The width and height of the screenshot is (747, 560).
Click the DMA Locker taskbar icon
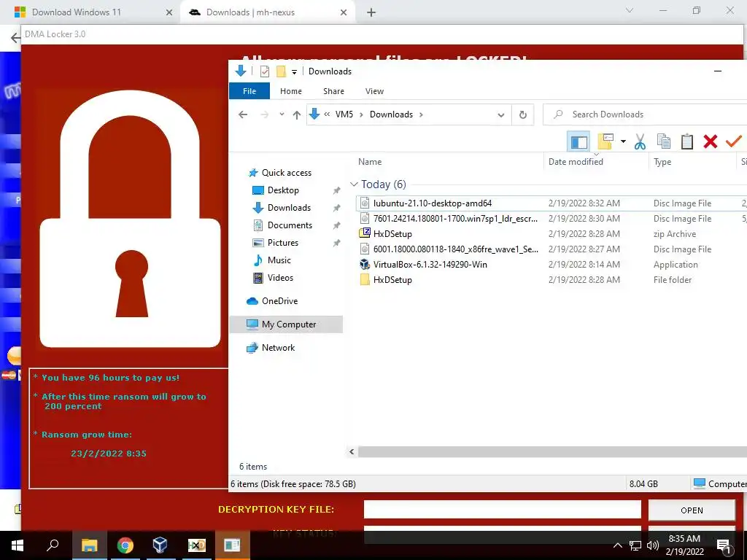point(232,545)
